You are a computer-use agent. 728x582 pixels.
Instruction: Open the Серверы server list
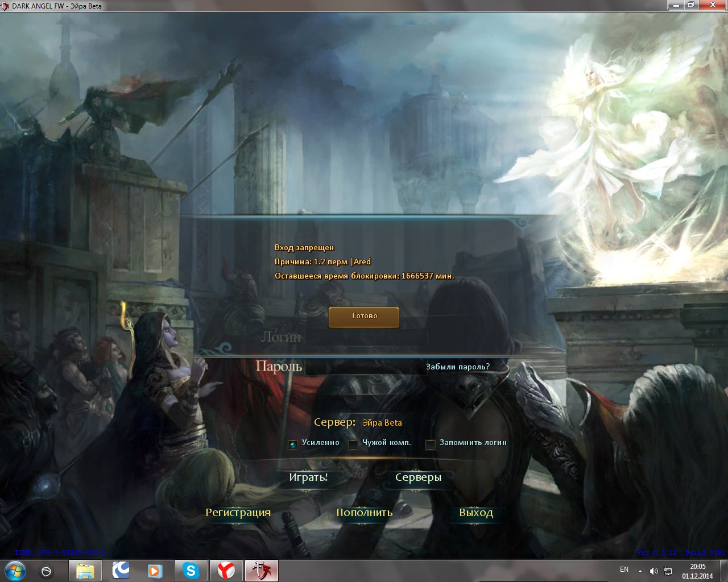coord(418,477)
